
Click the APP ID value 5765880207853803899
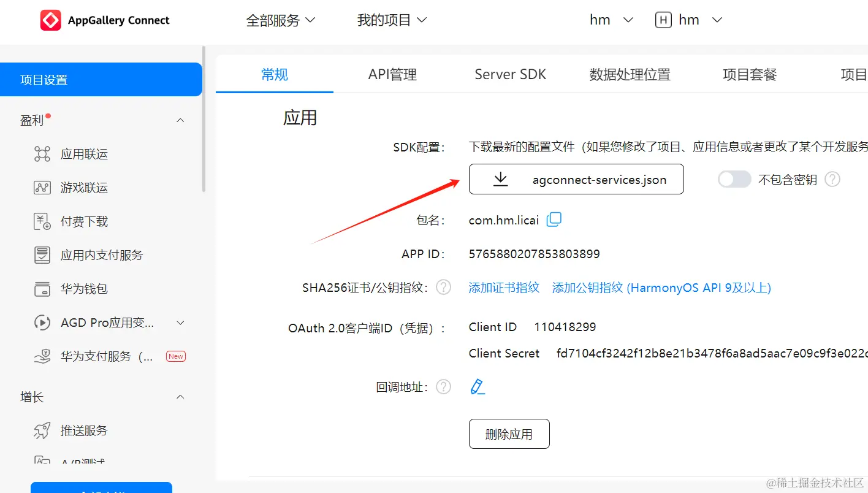(x=535, y=254)
